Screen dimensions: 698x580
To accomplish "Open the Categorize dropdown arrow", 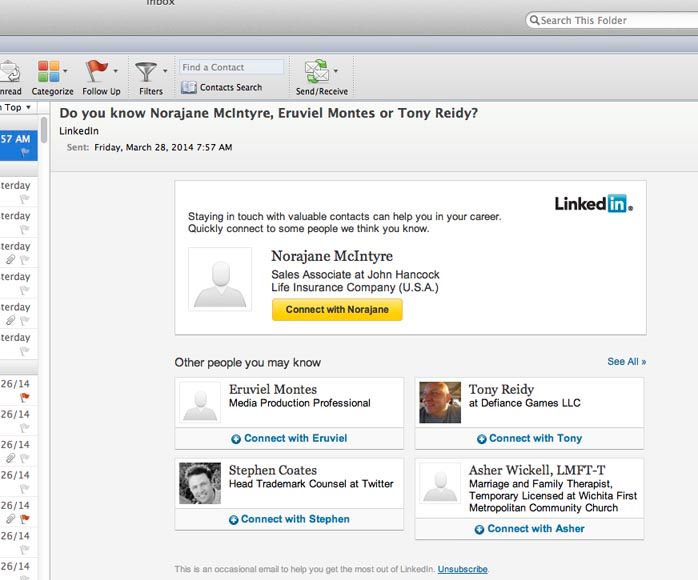I will (x=66, y=72).
